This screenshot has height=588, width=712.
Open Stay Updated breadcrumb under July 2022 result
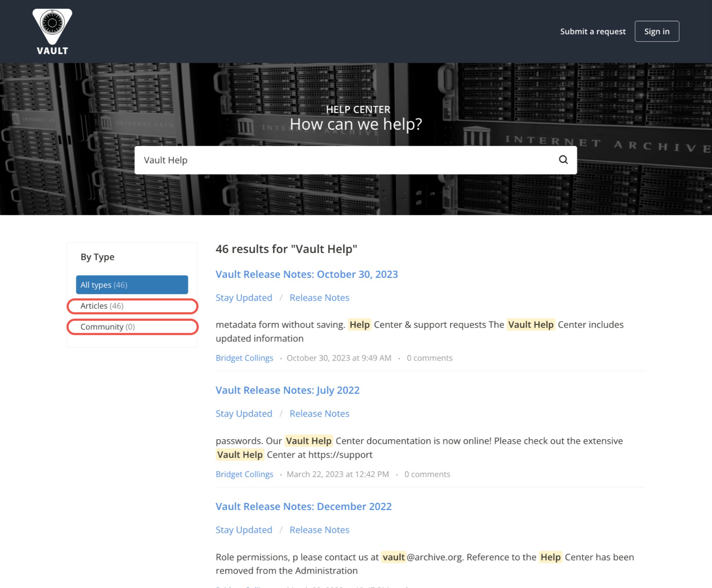point(244,414)
